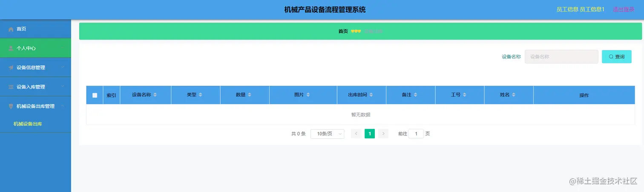Select the 机械设备出库 submenu item
The image size is (644, 192).
tap(35, 124)
